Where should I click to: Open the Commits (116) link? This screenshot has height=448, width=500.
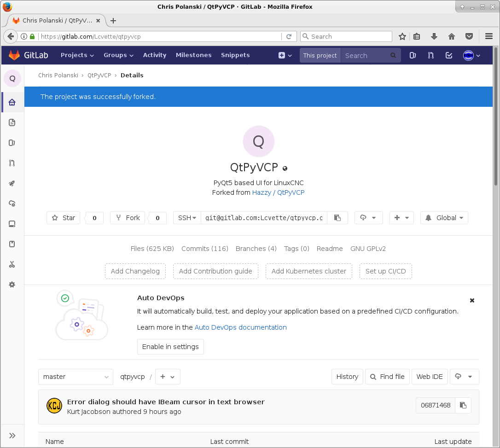(x=205, y=249)
